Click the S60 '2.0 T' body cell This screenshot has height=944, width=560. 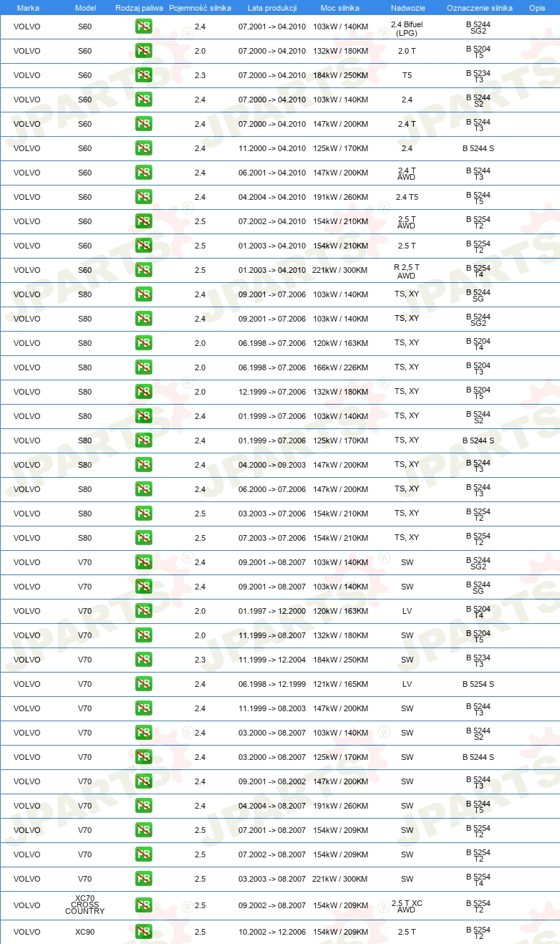click(x=407, y=52)
